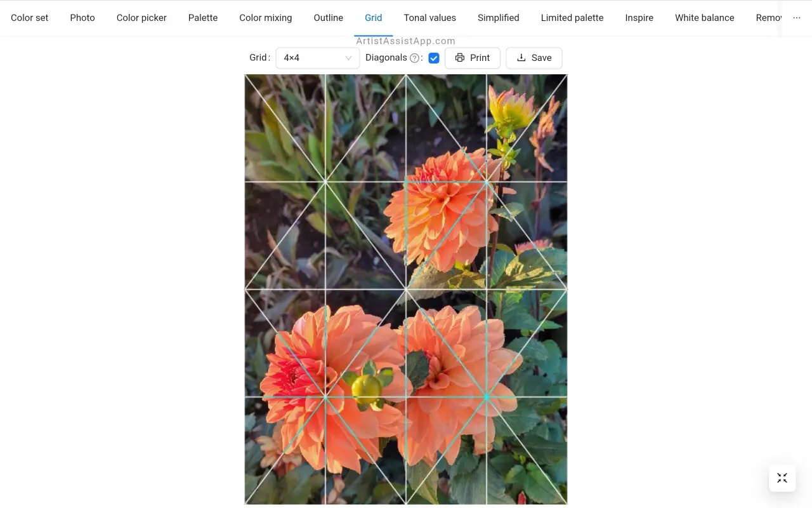
Task: Go to the Palette tab
Action: 203,18
